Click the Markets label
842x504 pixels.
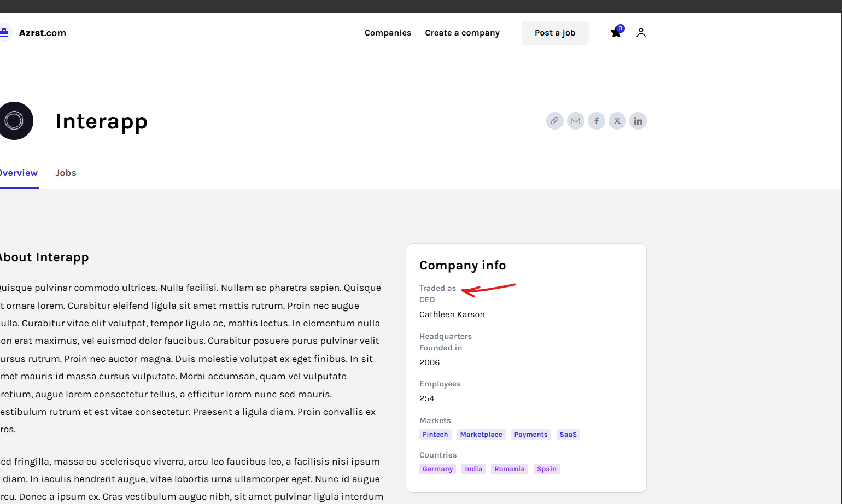click(435, 420)
